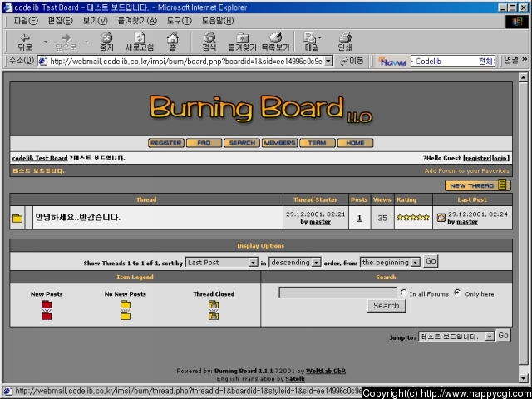532x399 pixels.
Task: Click the Go button next to Jump to
Action: 503,336
